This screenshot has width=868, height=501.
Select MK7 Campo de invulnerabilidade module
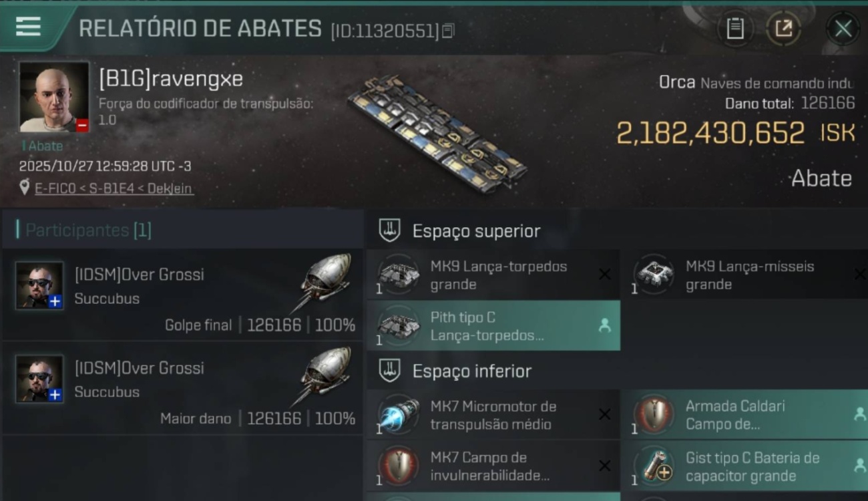[493, 466]
